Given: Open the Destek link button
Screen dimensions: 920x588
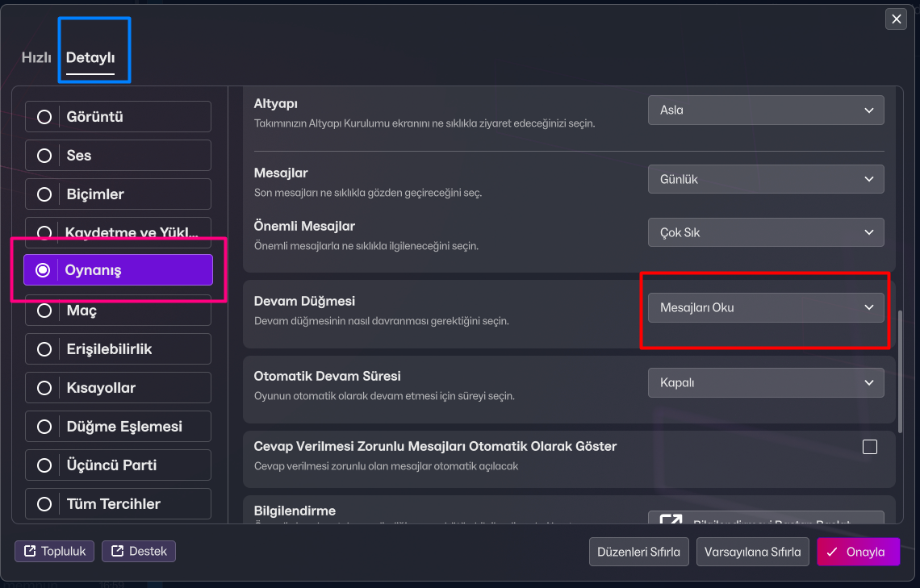Looking at the screenshot, I should 139,551.
